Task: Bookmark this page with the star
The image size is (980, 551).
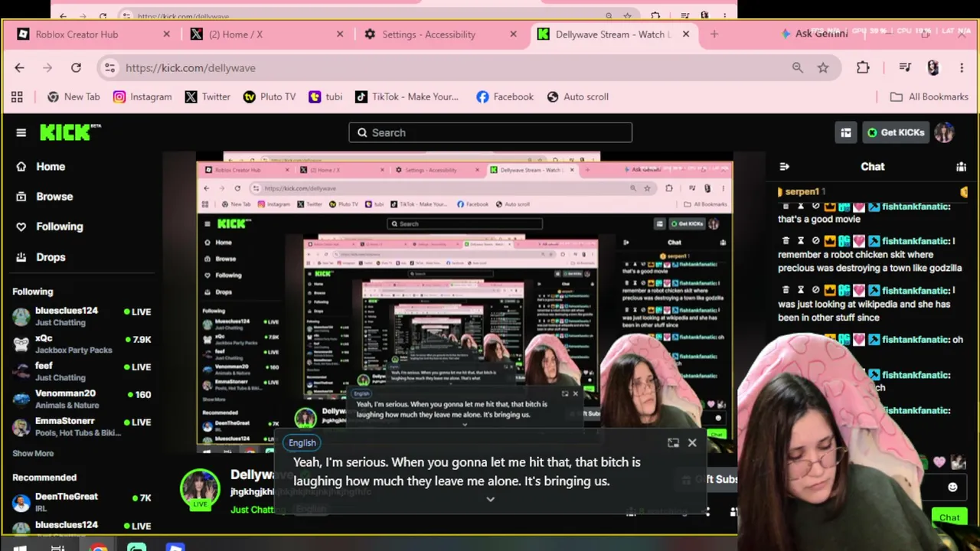Action: pyautogui.click(x=823, y=67)
